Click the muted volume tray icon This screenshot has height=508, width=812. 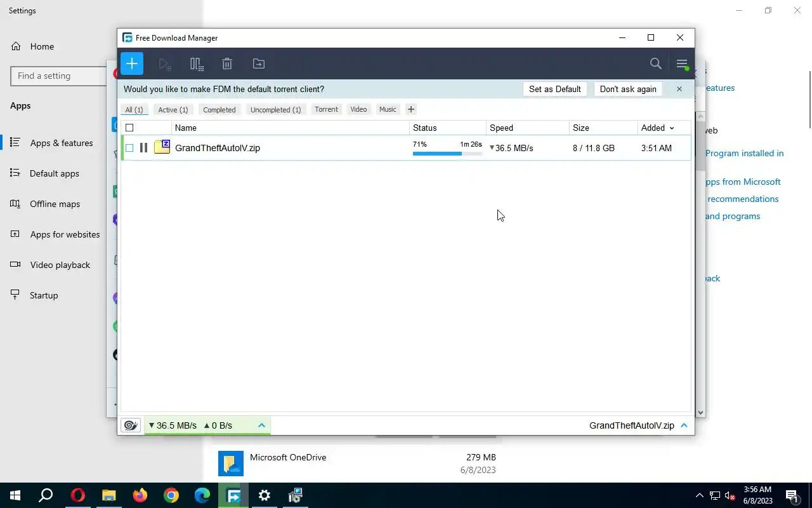tap(730, 495)
